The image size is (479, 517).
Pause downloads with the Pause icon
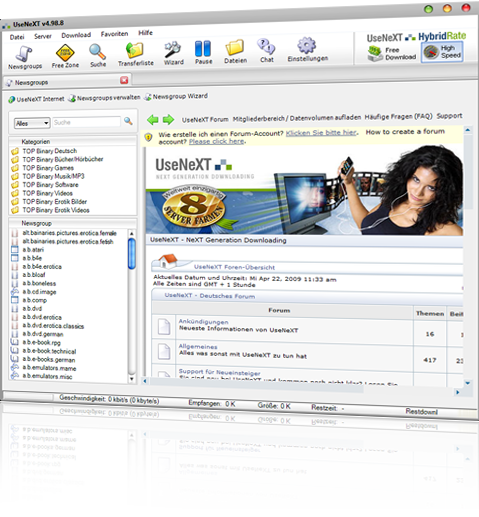coord(203,52)
